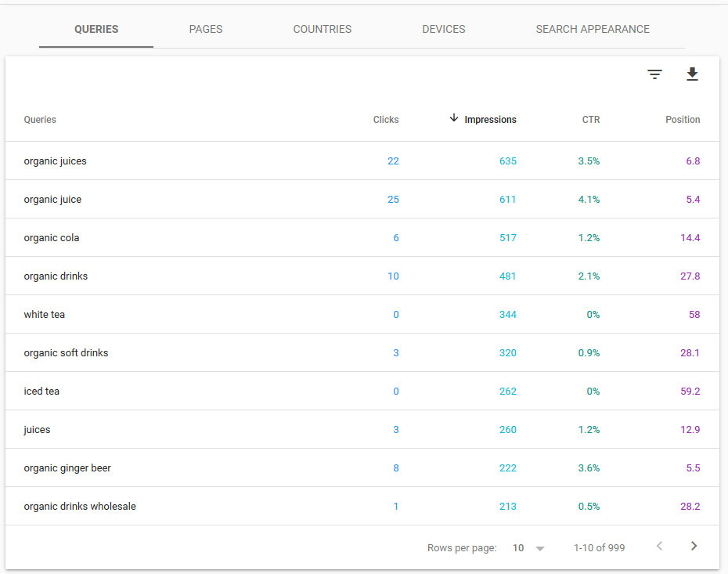Sort table by Clicks column
Screen dimensions: 728x574
pos(386,119)
